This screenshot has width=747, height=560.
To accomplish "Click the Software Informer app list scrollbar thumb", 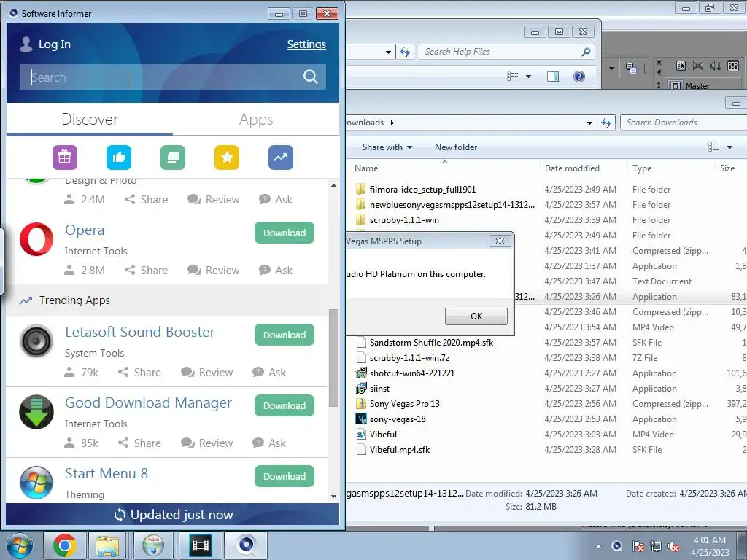I will coord(333,357).
